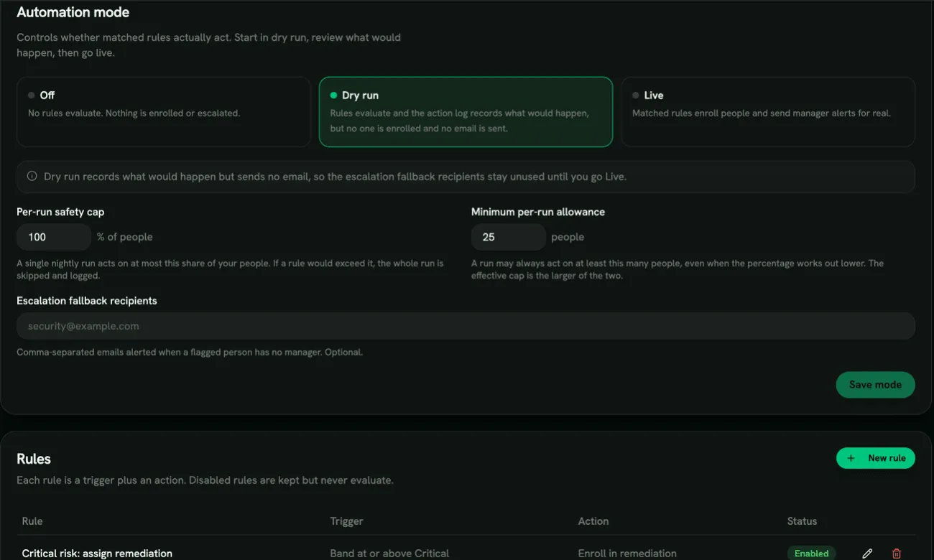This screenshot has width=934, height=560.
Task: Click the Trigger column header
Action: click(346, 521)
